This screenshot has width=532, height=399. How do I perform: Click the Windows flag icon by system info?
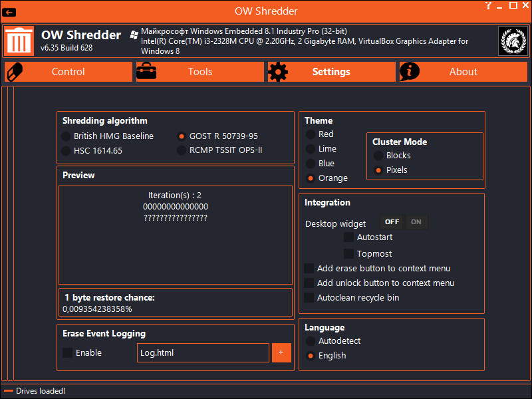pyautogui.click(x=134, y=35)
